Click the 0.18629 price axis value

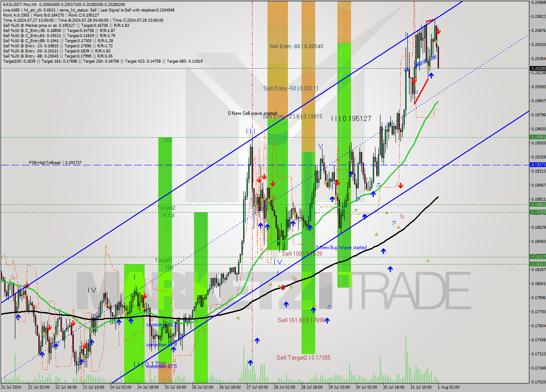538,227
